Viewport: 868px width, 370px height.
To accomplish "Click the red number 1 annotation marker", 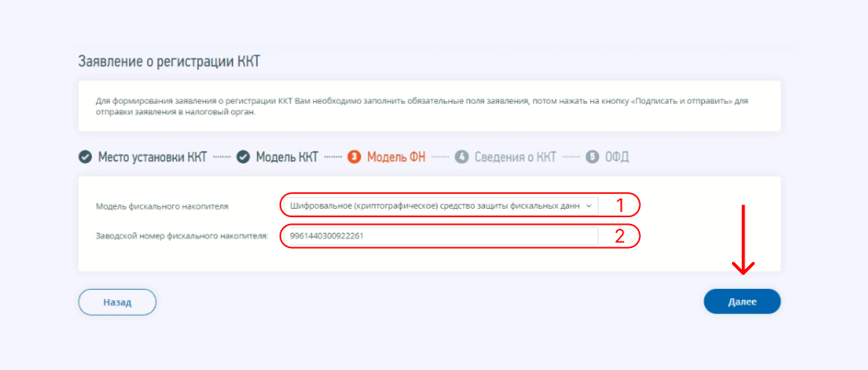I will coord(619,205).
